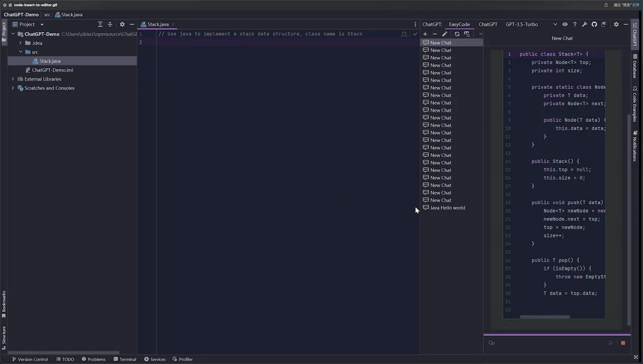The height and width of the screenshot is (364, 643).
Task: Stop generation with the orange stop button
Action: (623, 343)
